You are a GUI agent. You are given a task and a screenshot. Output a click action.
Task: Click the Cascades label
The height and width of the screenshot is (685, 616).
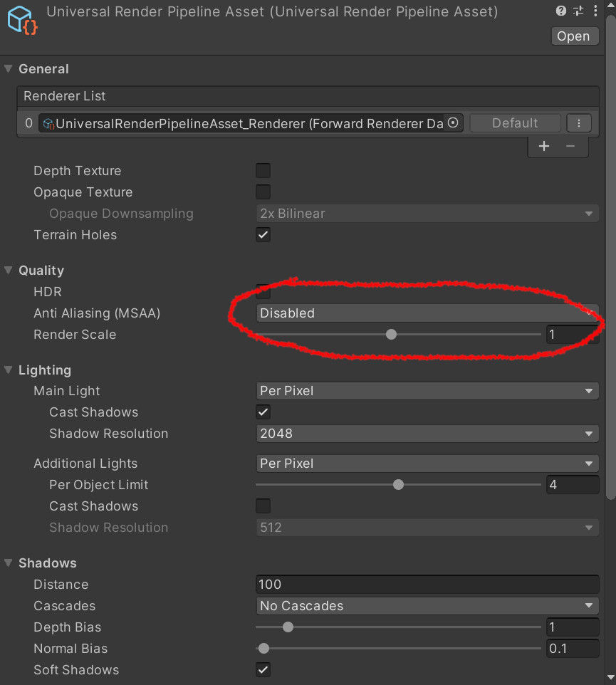[65, 605]
